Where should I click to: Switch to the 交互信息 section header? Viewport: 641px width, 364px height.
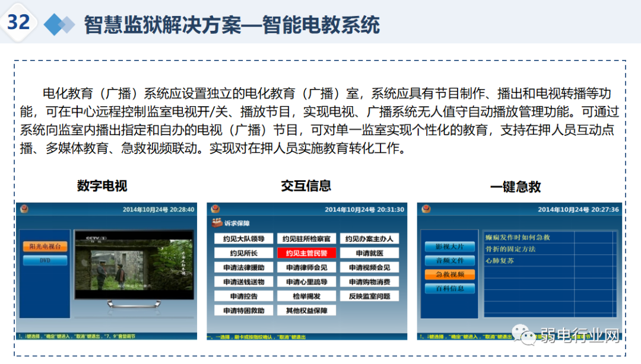click(304, 186)
